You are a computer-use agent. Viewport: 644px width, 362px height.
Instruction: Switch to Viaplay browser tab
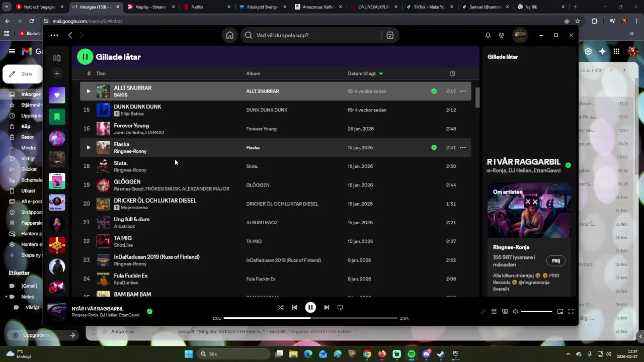point(151,7)
